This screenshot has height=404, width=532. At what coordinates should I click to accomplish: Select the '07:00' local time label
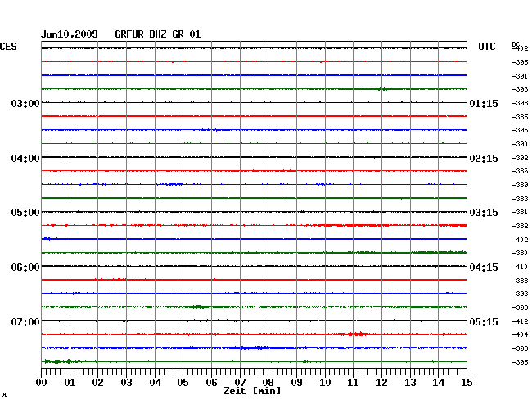pos(25,321)
